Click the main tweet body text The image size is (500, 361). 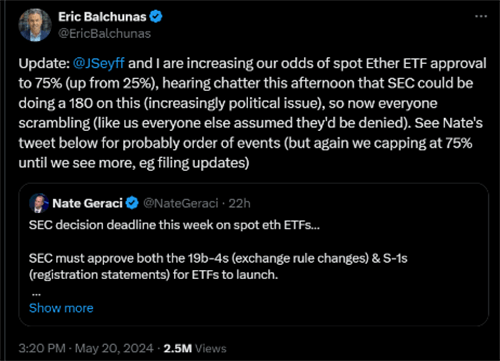[252, 113]
